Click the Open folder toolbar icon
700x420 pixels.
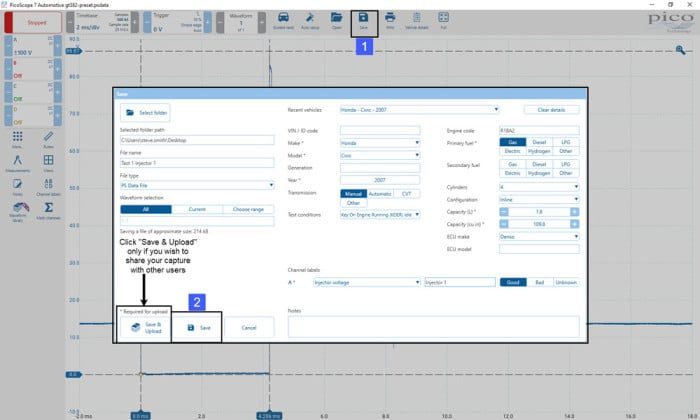pos(337,21)
